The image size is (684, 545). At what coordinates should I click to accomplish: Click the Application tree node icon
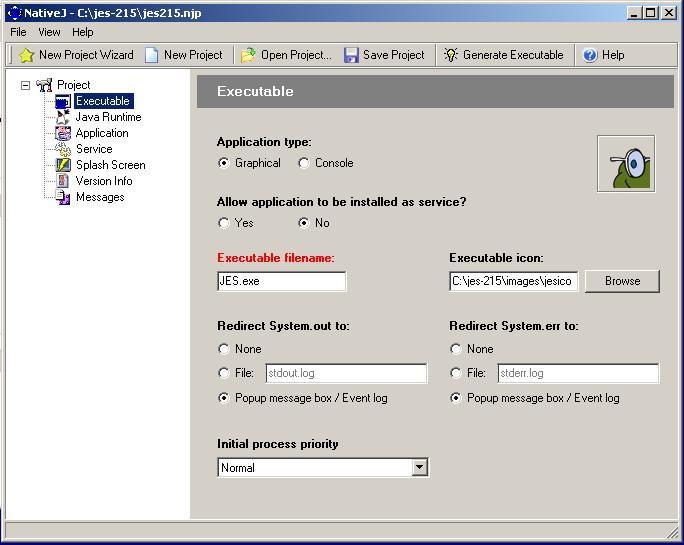point(63,133)
